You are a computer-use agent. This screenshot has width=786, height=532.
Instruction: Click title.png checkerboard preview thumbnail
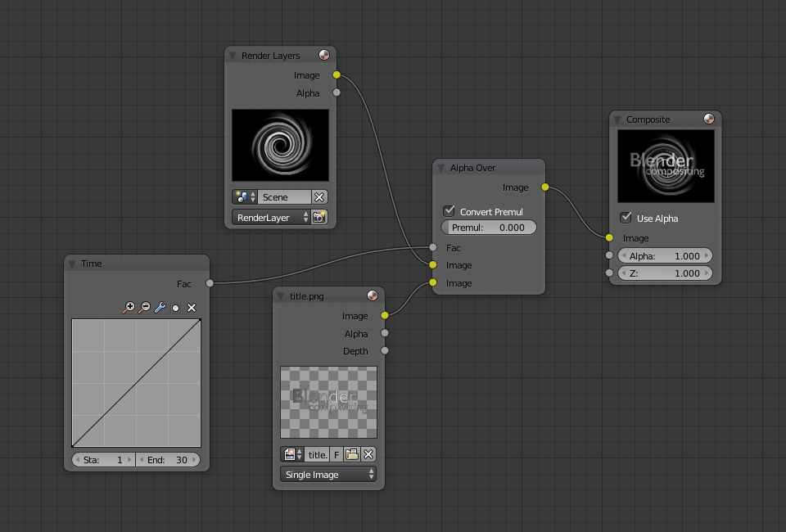328,402
